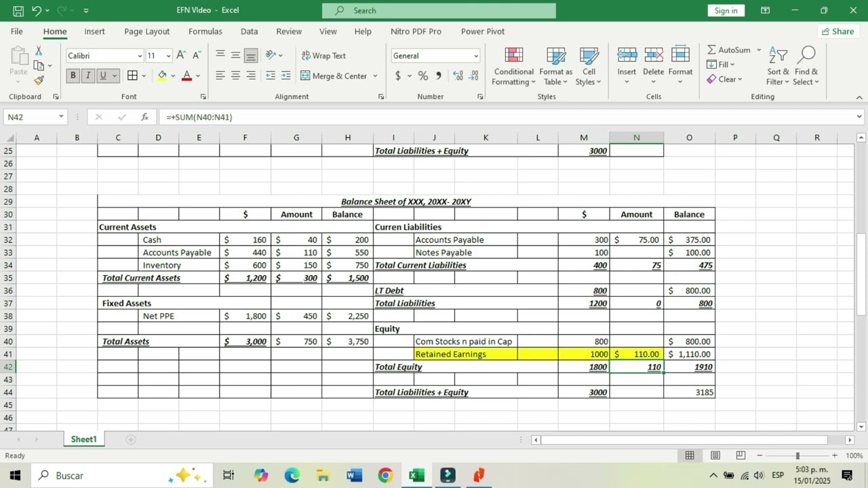868x488 pixels.
Task: Click the Paste clipboard icon
Action: coord(18,56)
